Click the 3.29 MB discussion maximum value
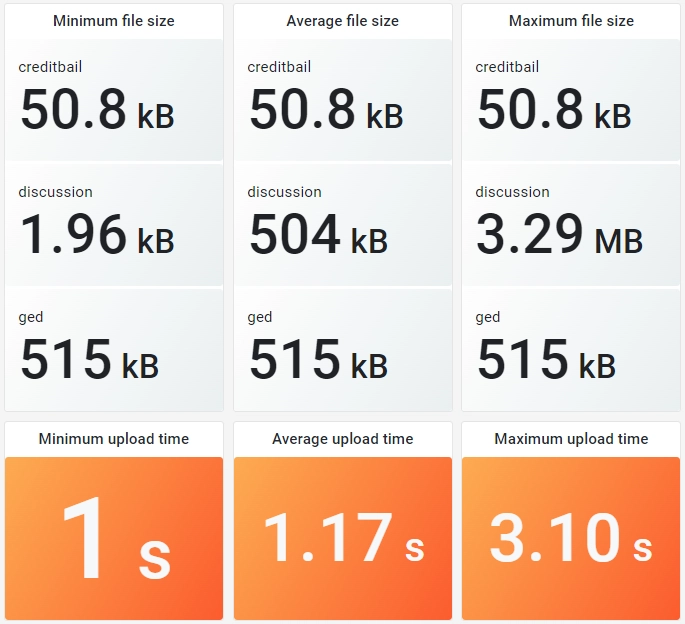The height and width of the screenshot is (624, 685). coord(559,235)
